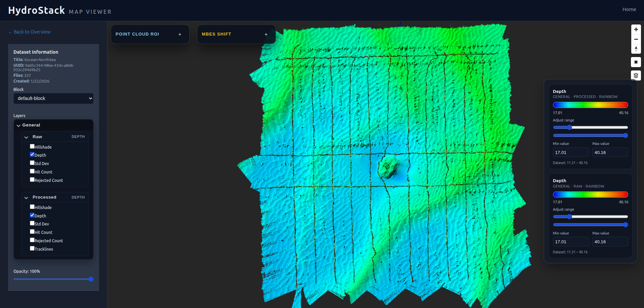This screenshot has width=644, height=308.
Task: Open the default-block dropdown
Action: (53, 98)
